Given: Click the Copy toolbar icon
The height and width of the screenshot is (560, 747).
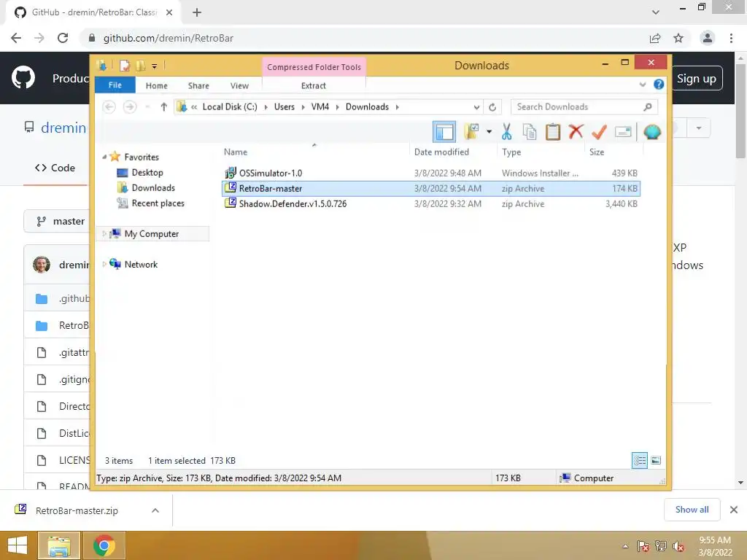Looking at the screenshot, I should coord(530,132).
